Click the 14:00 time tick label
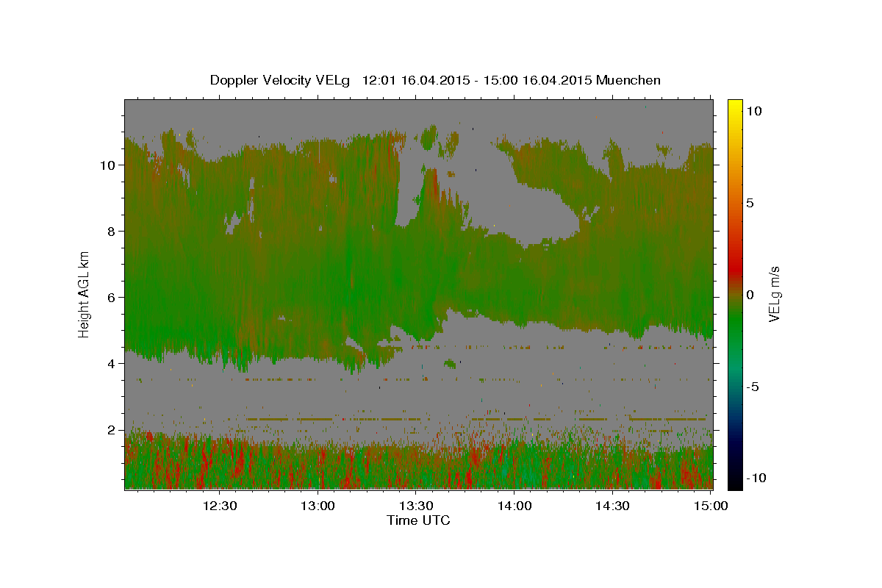Image resolution: width=882 pixels, height=588 pixels. point(515,506)
